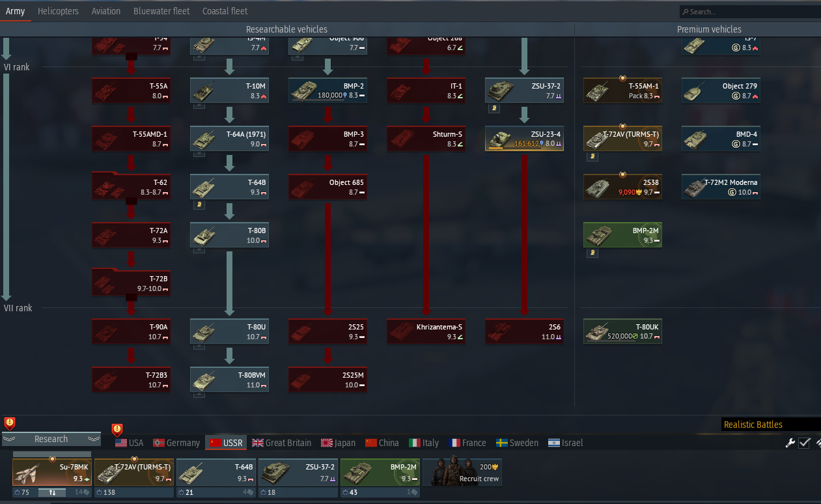Click the 2S38 premium vehicle card
Viewport: 821px width, 504px height.
pos(622,187)
